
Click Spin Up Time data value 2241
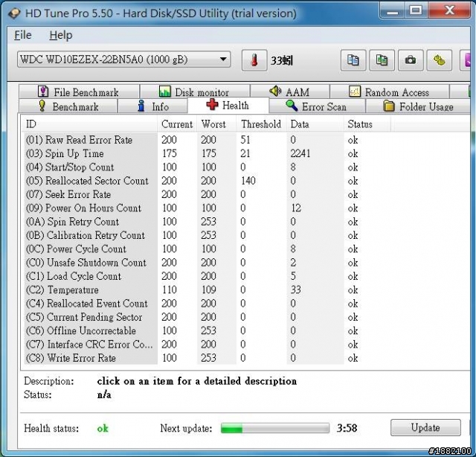[300, 153]
